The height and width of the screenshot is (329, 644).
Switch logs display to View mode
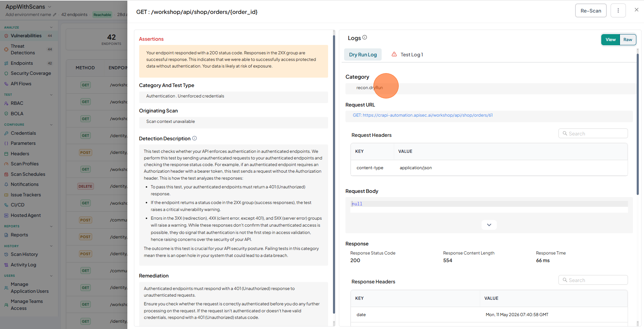(x=611, y=40)
